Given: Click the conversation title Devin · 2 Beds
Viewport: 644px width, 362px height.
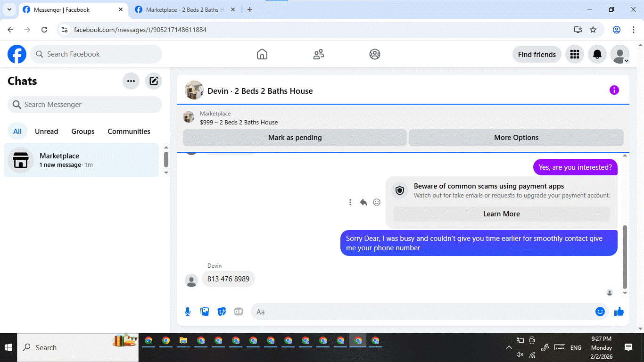Looking at the screenshot, I should (x=260, y=91).
